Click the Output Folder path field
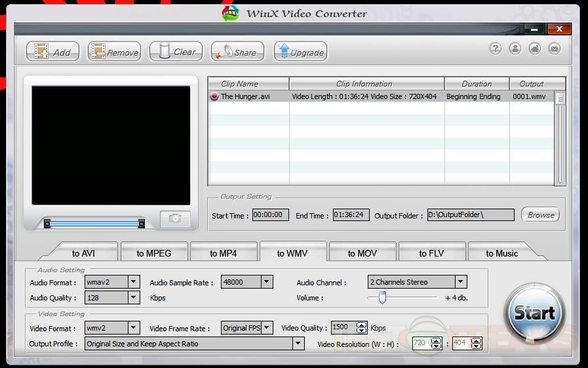588x368 pixels. pyautogui.click(x=471, y=215)
